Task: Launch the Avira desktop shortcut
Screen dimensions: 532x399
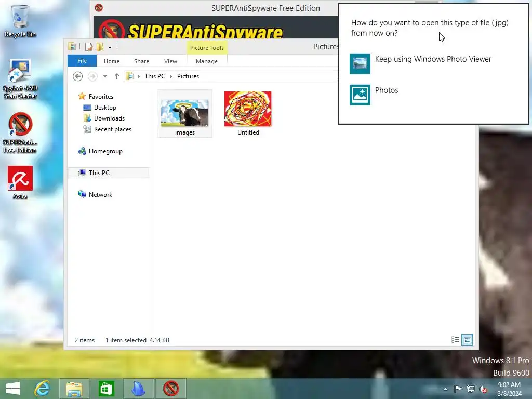Action: [20, 182]
